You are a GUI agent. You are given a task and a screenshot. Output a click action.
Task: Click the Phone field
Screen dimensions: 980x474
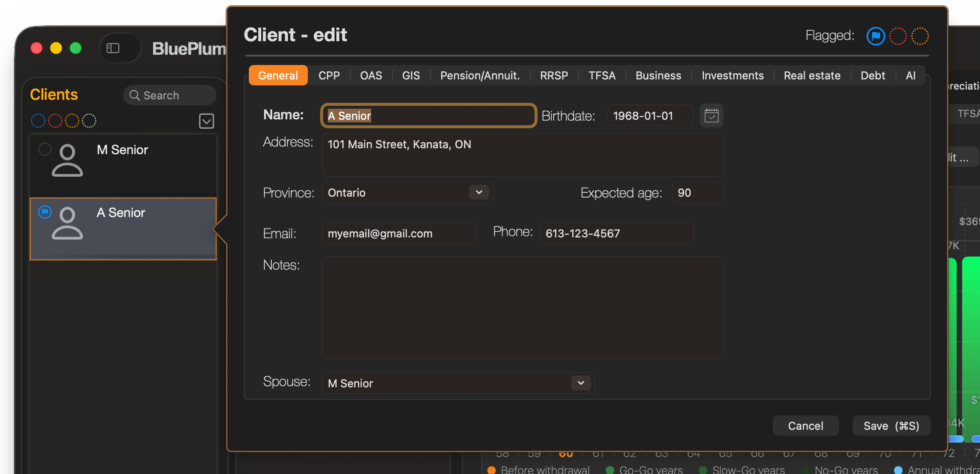(x=617, y=233)
